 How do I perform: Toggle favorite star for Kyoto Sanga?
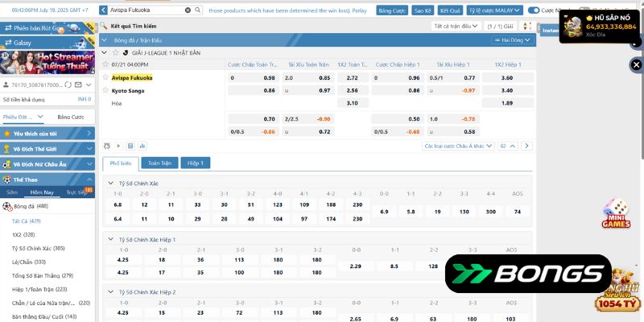[105, 91]
